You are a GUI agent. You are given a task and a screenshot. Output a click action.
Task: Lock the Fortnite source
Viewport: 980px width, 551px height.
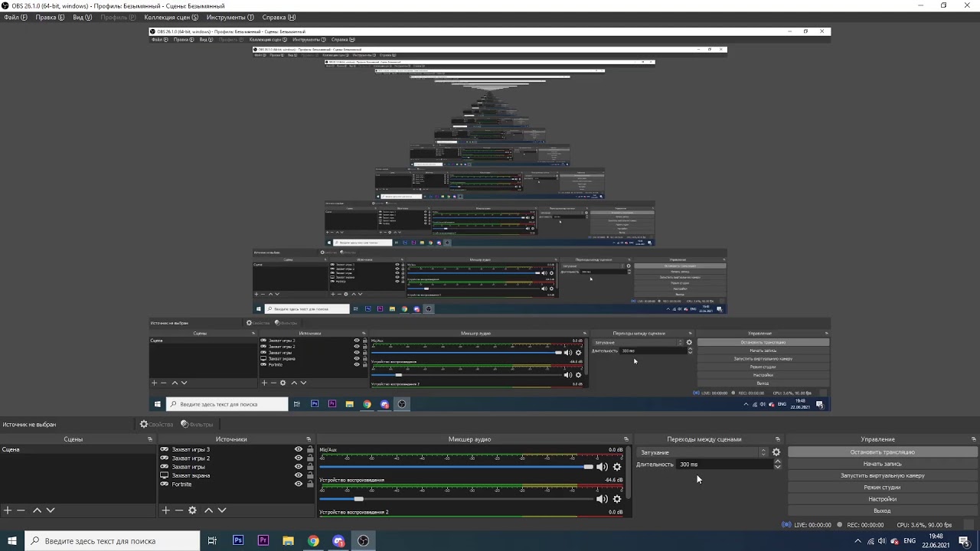tap(310, 484)
